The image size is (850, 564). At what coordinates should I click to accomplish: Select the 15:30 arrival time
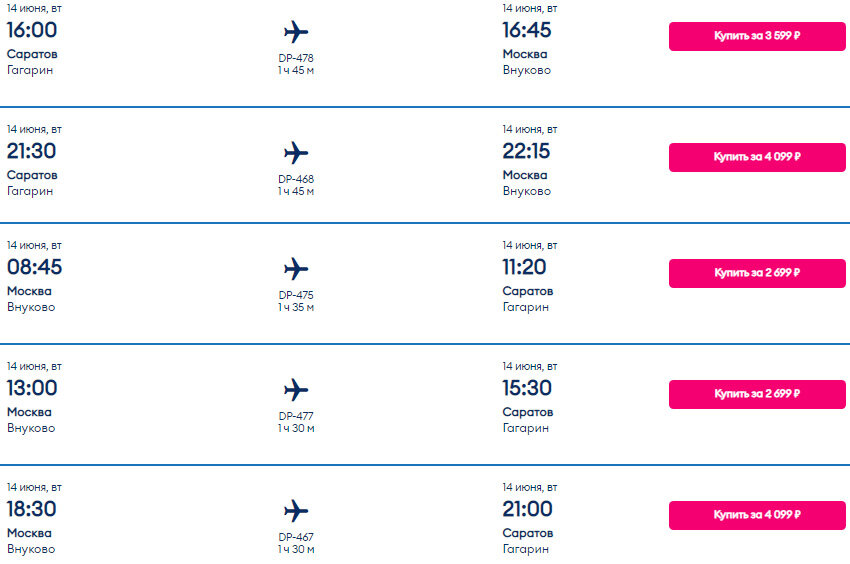tap(527, 388)
